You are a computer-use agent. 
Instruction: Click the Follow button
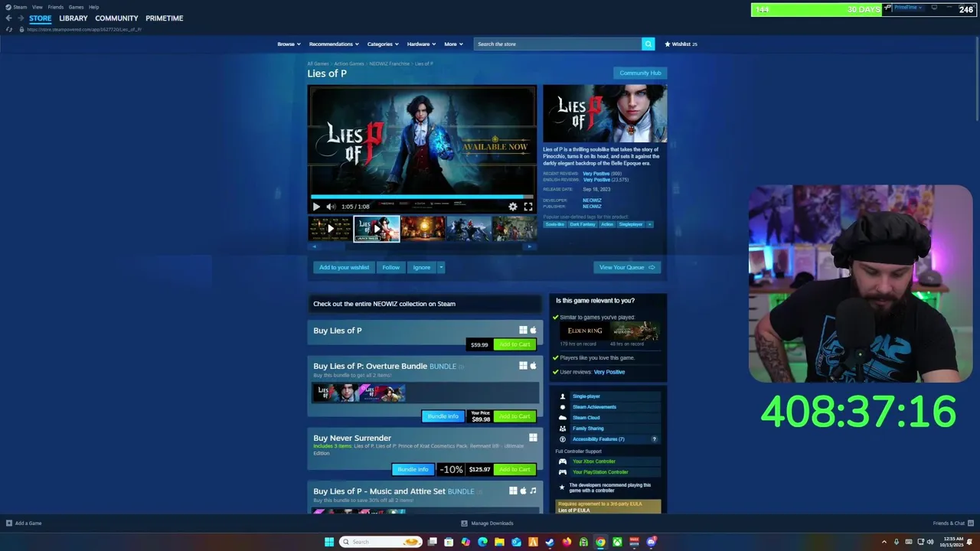tap(391, 268)
